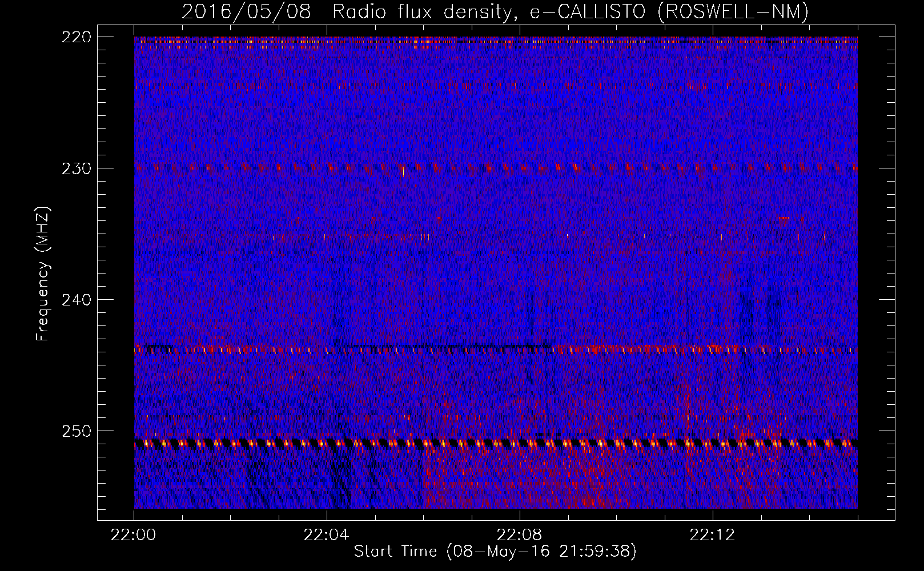924x571 pixels.
Task: Click the 22:08 time tick label
Action: pyautogui.click(x=520, y=535)
